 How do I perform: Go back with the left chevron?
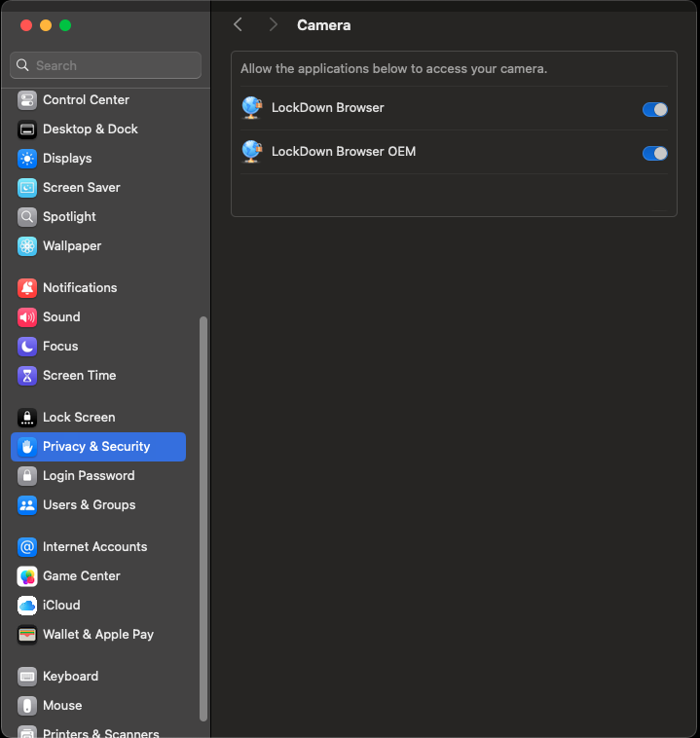tap(239, 24)
